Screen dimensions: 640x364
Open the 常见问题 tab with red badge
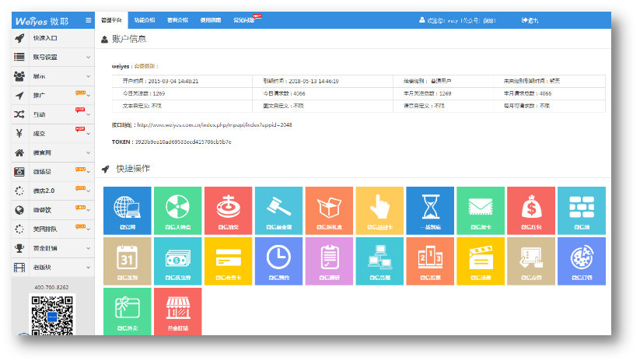[x=246, y=20]
